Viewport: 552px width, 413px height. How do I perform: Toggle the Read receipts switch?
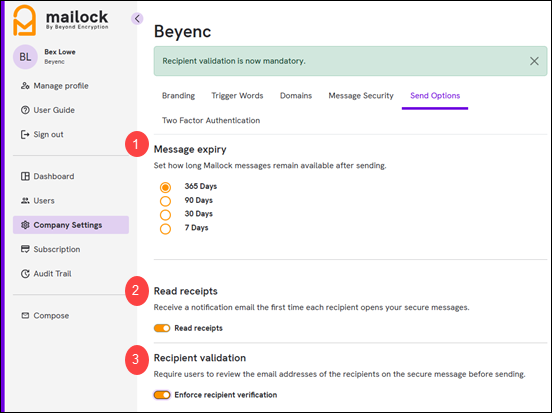pyautogui.click(x=162, y=328)
